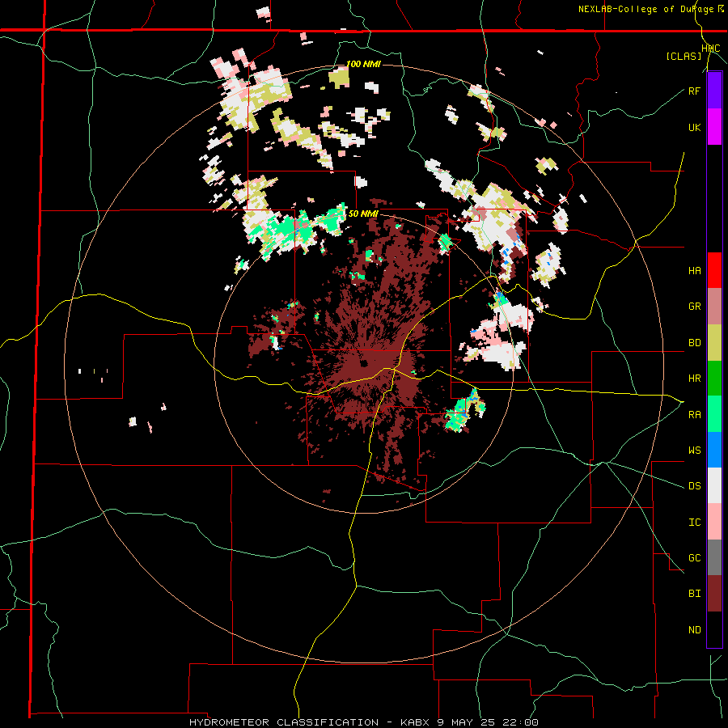The height and width of the screenshot is (728, 728).
Task: Click the 'ND' legend label
Action: coord(694,630)
